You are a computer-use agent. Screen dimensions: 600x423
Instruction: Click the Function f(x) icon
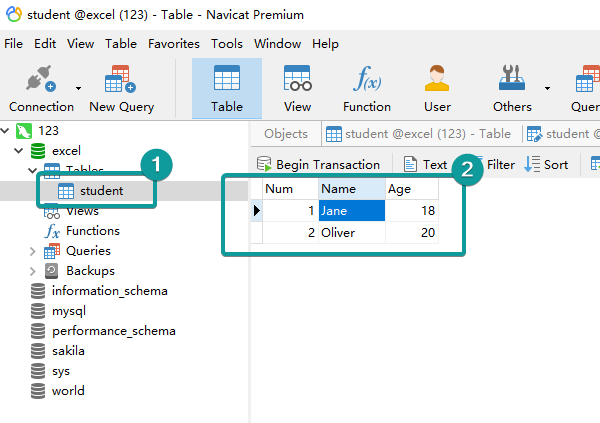click(366, 81)
